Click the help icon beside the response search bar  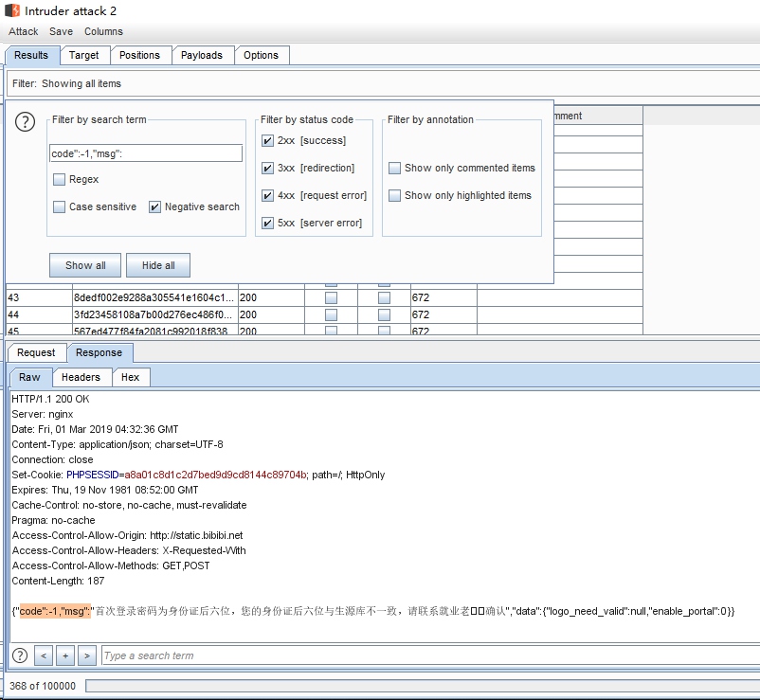(x=19, y=655)
